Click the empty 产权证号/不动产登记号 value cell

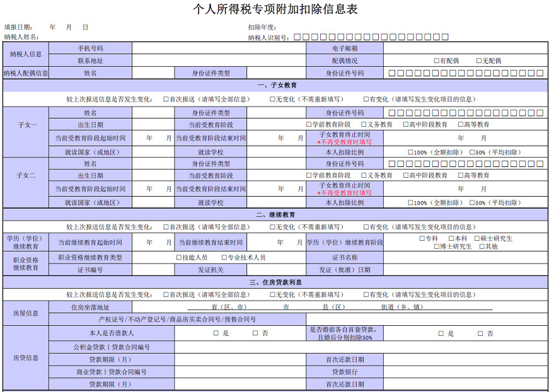427,319
